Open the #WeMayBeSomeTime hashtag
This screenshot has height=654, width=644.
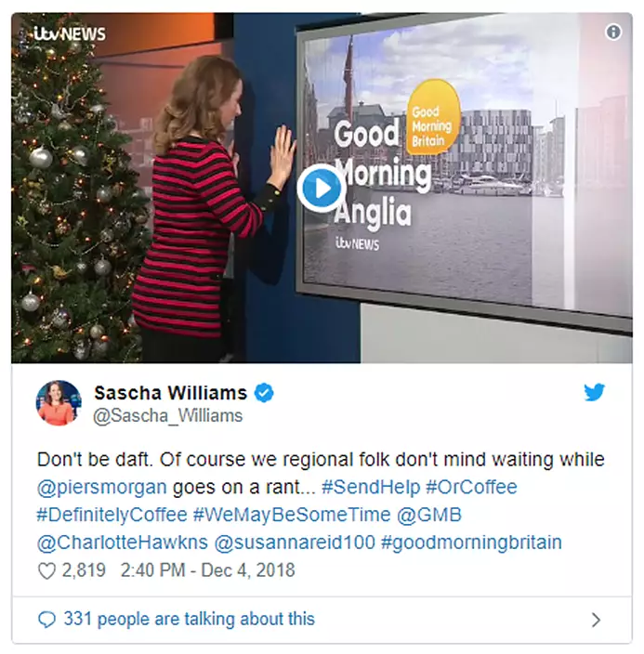pyautogui.click(x=292, y=515)
